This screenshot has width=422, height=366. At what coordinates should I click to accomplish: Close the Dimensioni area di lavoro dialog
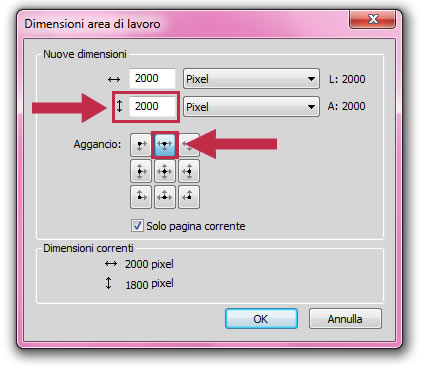click(x=372, y=19)
